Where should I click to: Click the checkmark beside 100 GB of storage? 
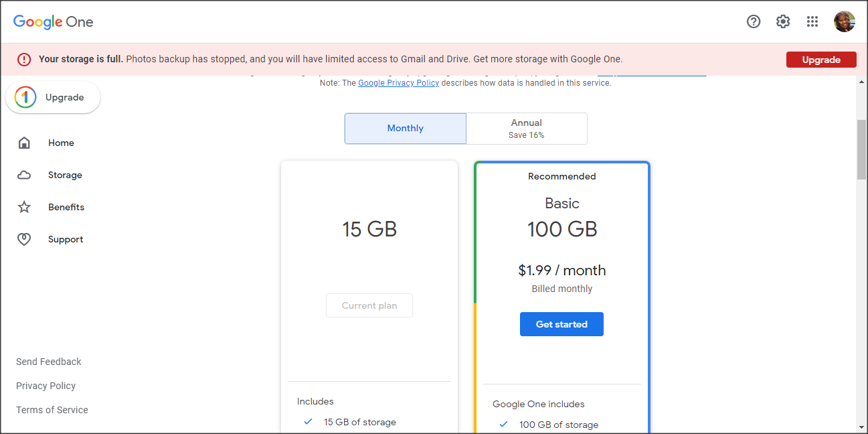[x=504, y=425]
